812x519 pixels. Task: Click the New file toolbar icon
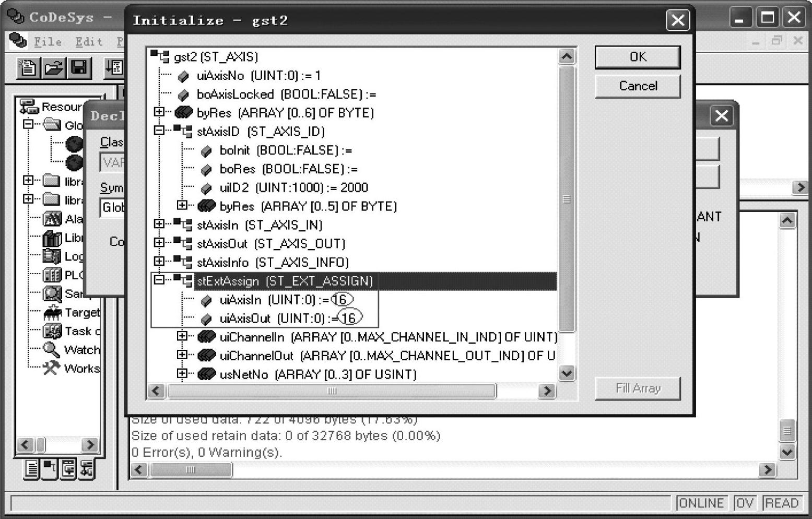(x=28, y=68)
